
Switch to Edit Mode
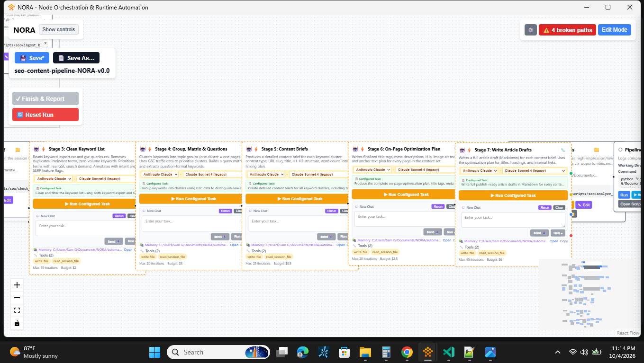pyautogui.click(x=614, y=30)
